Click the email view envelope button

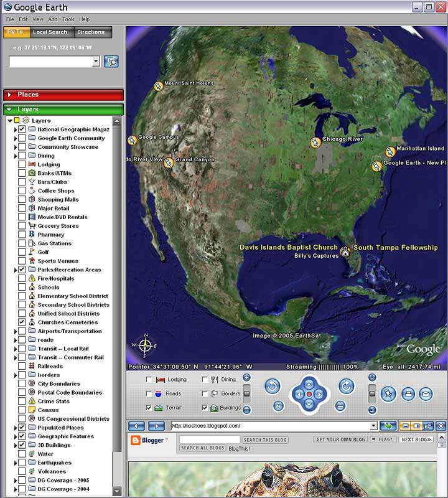click(426, 394)
